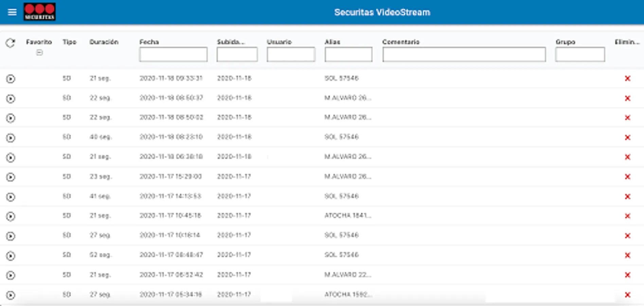The image size is (644, 306).
Task: Select the Fecha filter field
Action: [173, 54]
